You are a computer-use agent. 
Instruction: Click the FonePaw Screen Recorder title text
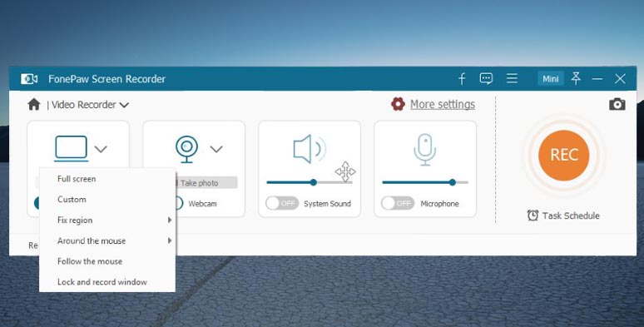107,79
